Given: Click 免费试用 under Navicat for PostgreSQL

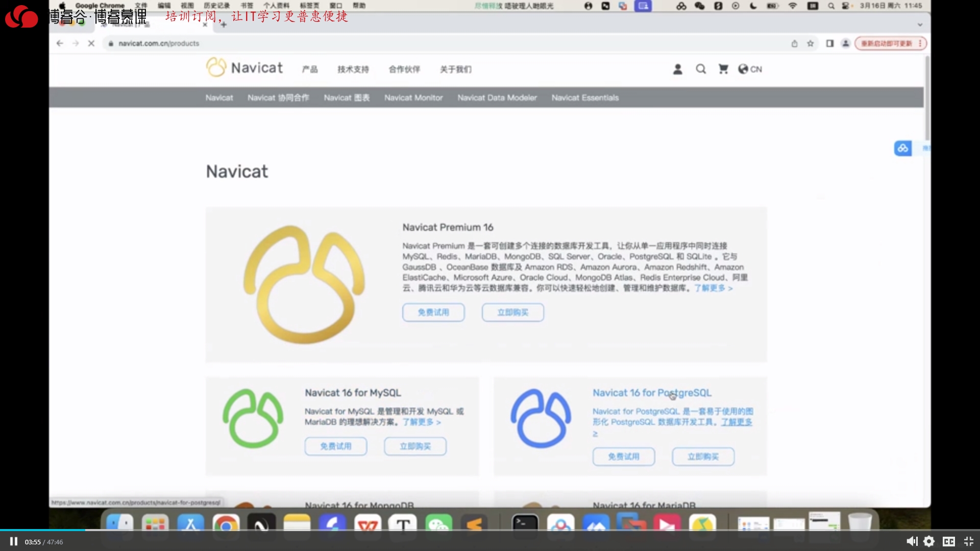Looking at the screenshot, I should tap(624, 457).
